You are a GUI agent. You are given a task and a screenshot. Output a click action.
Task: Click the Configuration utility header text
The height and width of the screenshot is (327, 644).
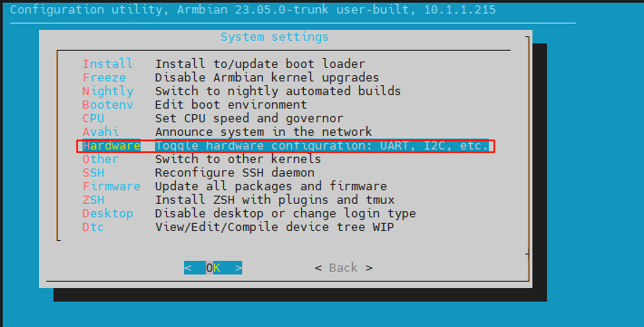pyautogui.click(x=252, y=9)
